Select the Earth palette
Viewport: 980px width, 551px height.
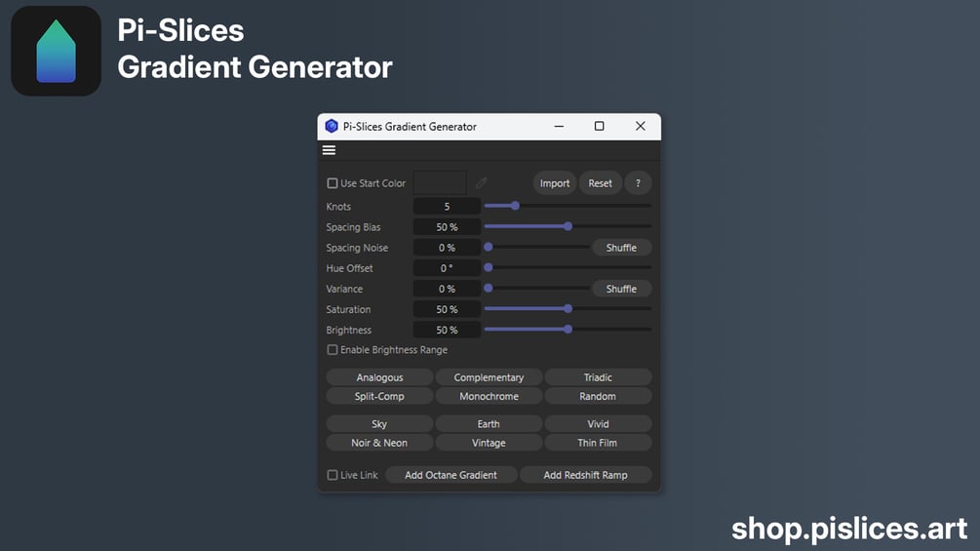coord(489,423)
